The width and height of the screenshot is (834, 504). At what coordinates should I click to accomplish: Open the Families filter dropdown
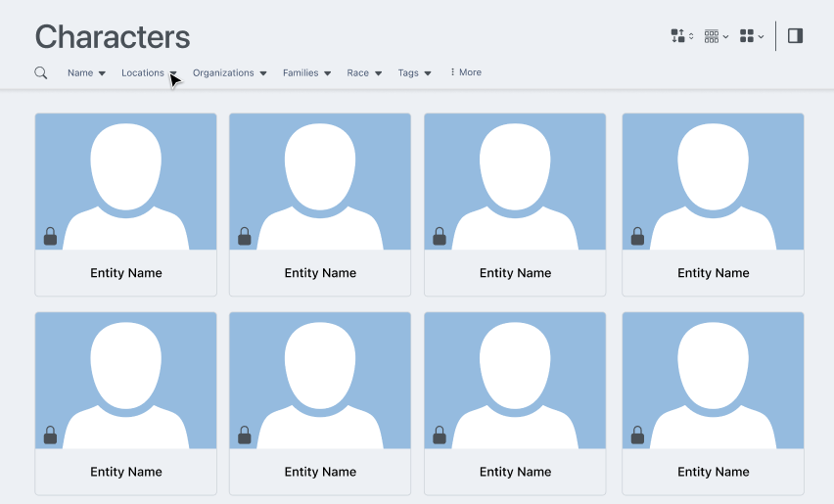[306, 72]
